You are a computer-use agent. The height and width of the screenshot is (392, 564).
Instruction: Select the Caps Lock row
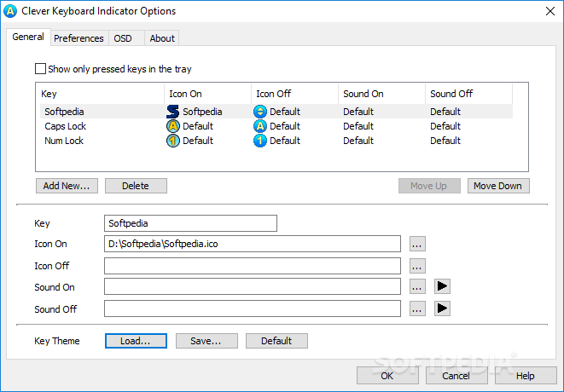pyautogui.click(x=276, y=126)
